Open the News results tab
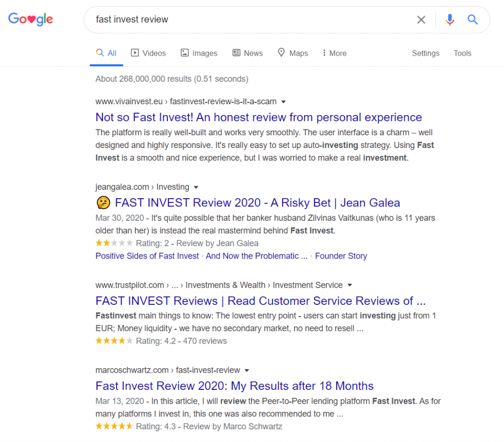 click(248, 53)
